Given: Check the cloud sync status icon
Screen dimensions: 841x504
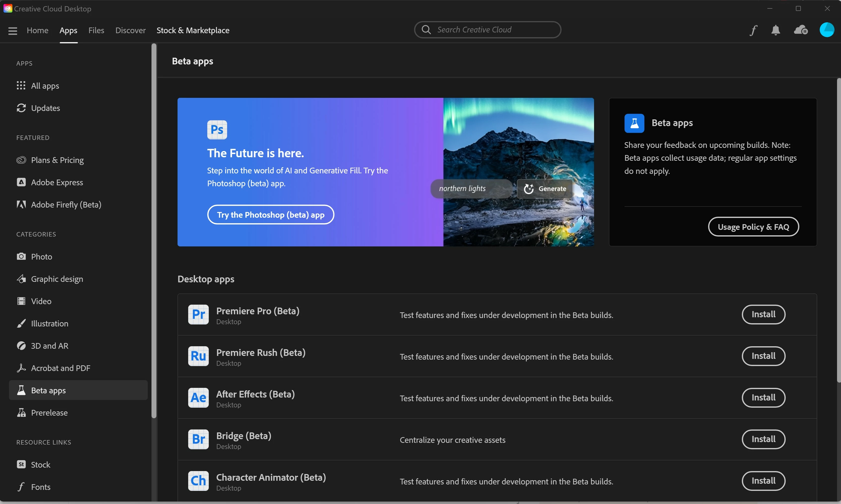Looking at the screenshot, I should coord(801,30).
